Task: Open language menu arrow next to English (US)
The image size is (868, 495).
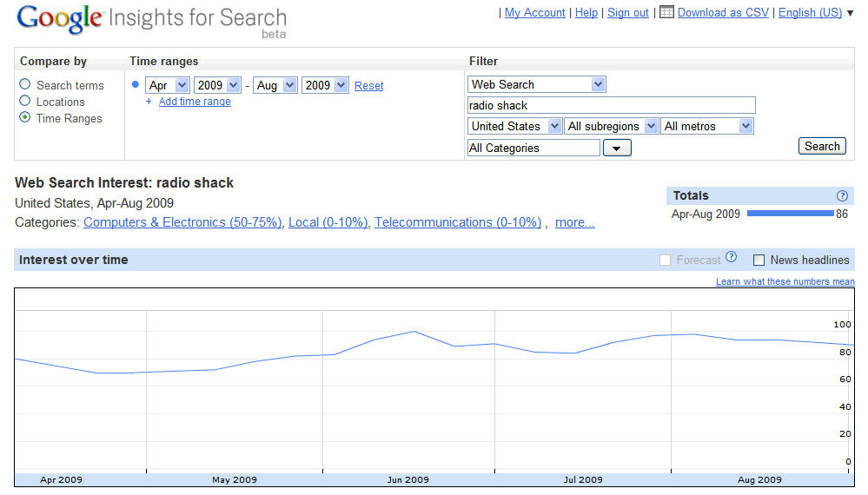Action: [851, 13]
